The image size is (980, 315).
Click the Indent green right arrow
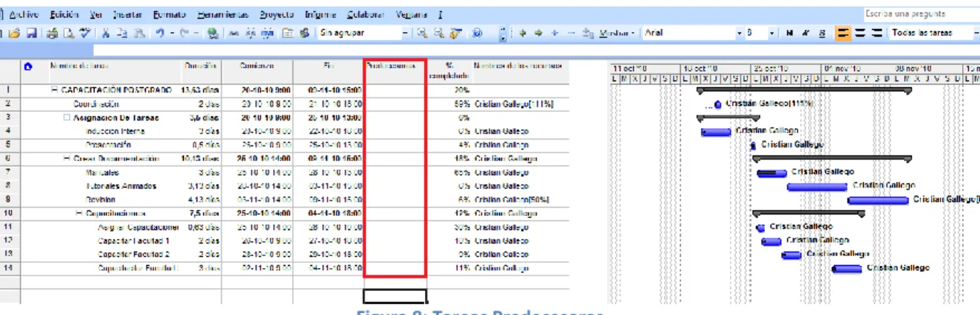(x=538, y=33)
